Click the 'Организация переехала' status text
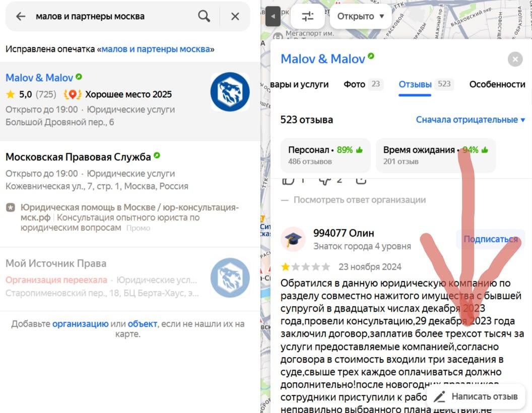This screenshot has width=532, height=413. [56, 280]
